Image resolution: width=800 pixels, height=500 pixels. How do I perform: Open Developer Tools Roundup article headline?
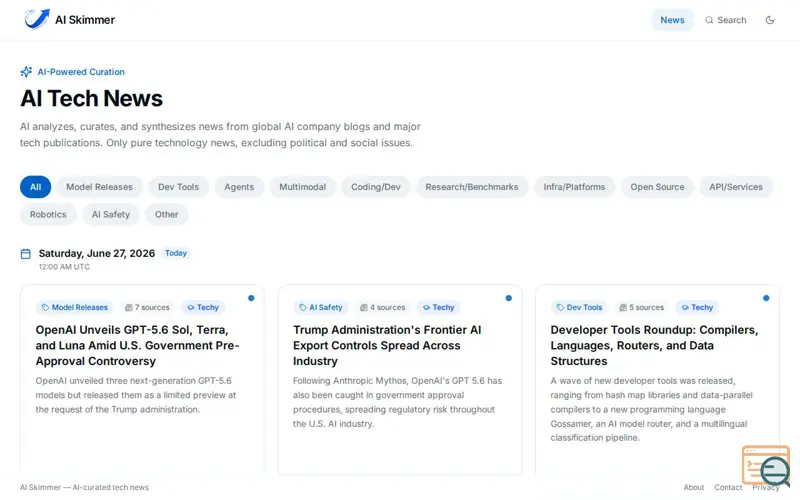[x=654, y=345]
